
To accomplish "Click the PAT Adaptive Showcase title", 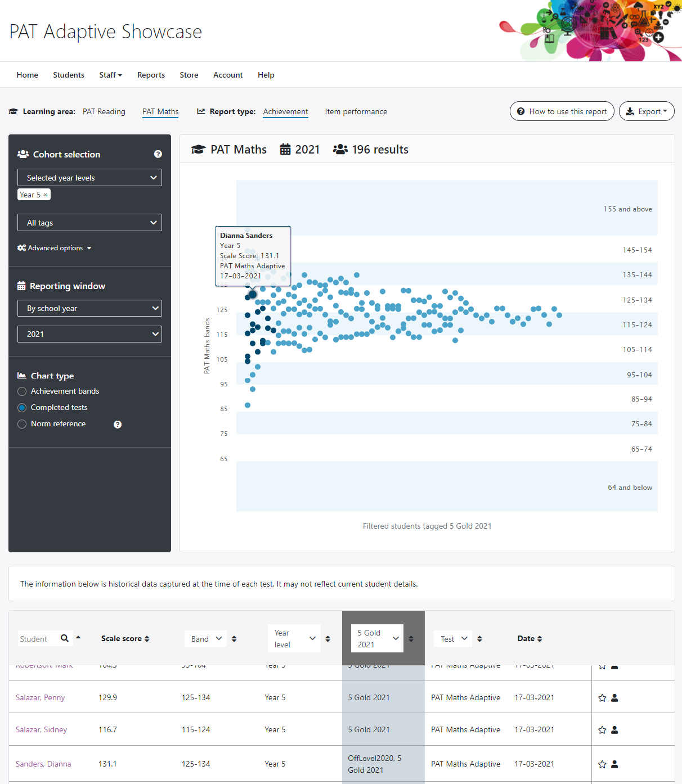I will pyautogui.click(x=106, y=31).
